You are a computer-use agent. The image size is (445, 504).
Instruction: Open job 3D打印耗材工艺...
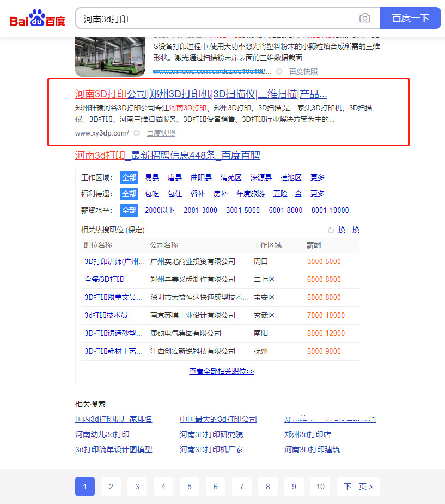(x=113, y=351)
